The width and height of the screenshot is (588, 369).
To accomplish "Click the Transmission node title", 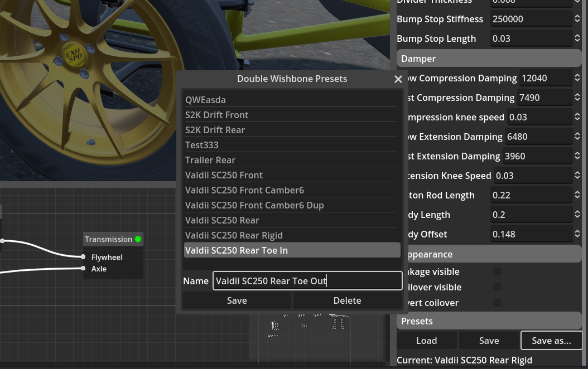I will tap(108, 239).
